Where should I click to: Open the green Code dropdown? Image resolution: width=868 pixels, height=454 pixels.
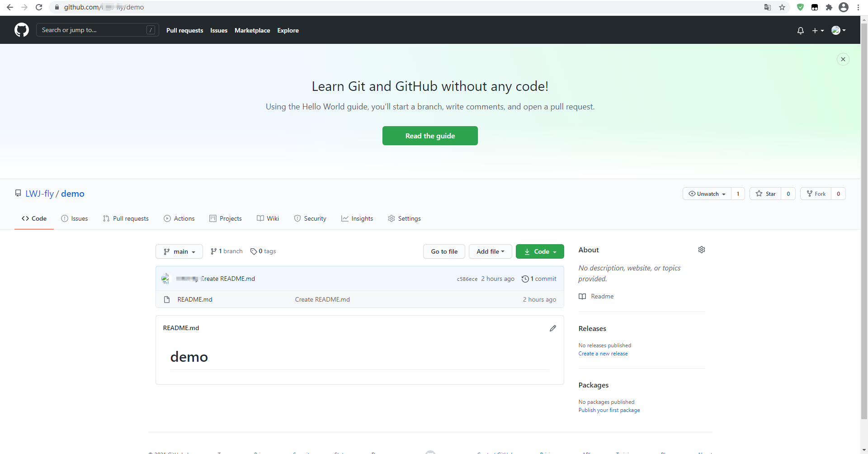540,251
